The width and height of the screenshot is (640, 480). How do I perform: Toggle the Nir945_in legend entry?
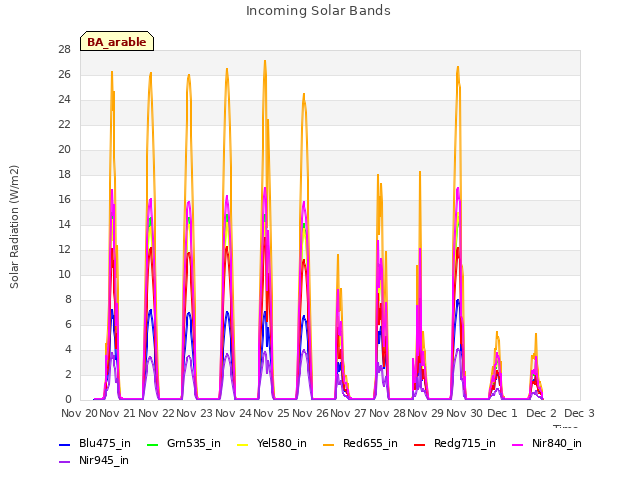click(94, 460)
